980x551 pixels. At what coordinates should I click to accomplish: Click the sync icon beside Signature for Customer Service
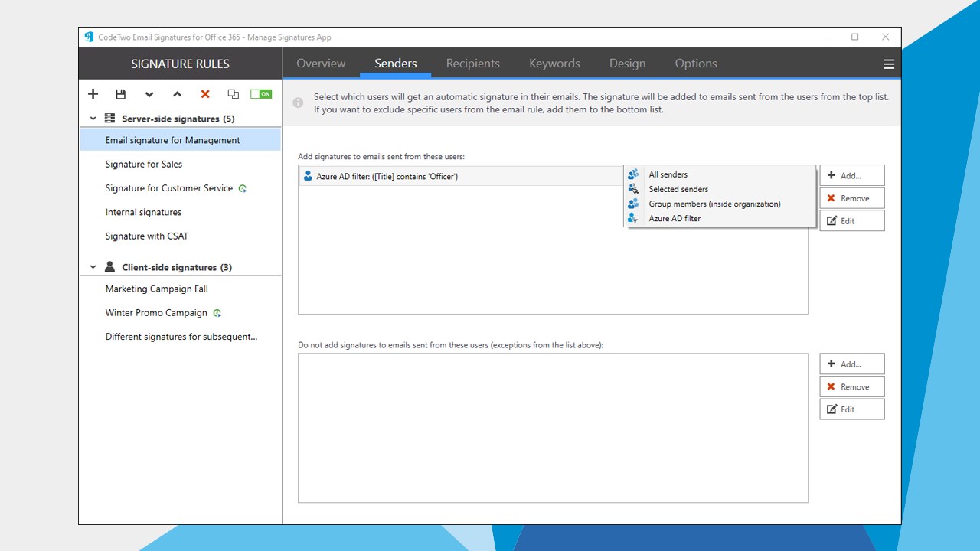tap(243, 188)
